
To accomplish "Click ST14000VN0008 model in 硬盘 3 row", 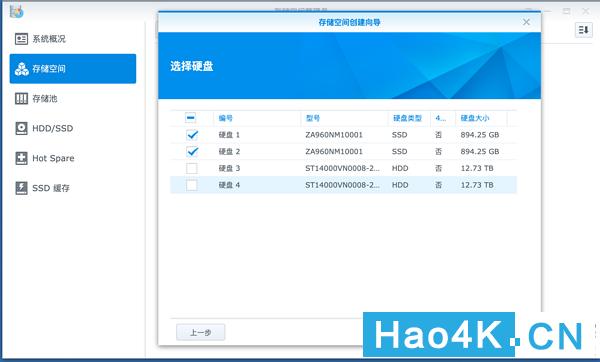I will pos(342,168).
